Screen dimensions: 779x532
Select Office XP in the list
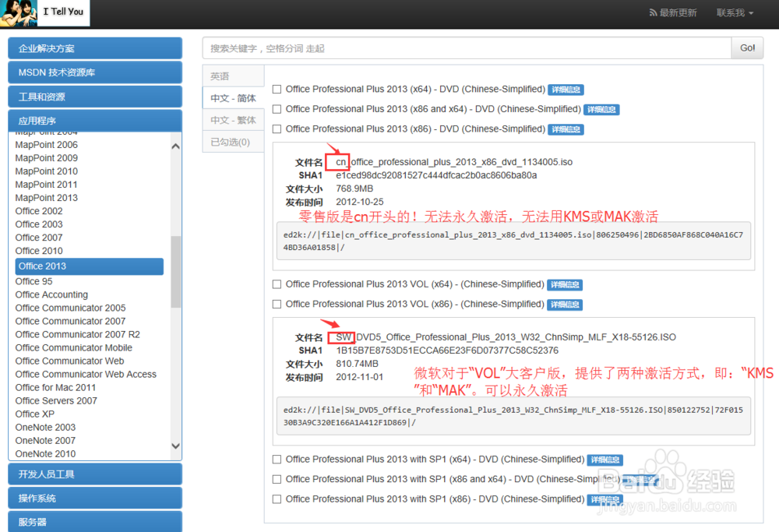35,414
